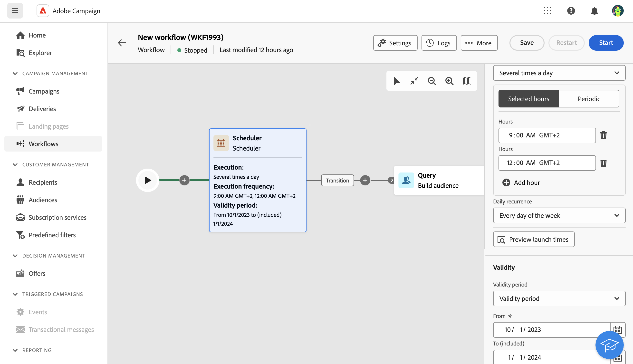Toggle the hamburger navigation menu
Screen dimensions: 633x364
click(15, 11)
